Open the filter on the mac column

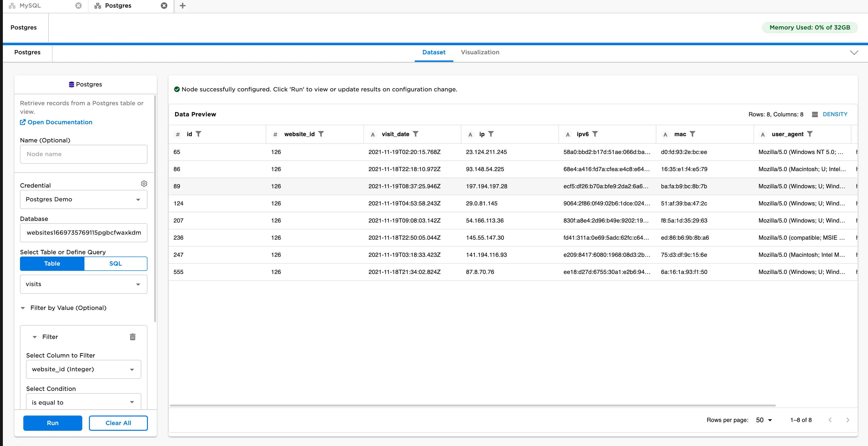(693, 134)
